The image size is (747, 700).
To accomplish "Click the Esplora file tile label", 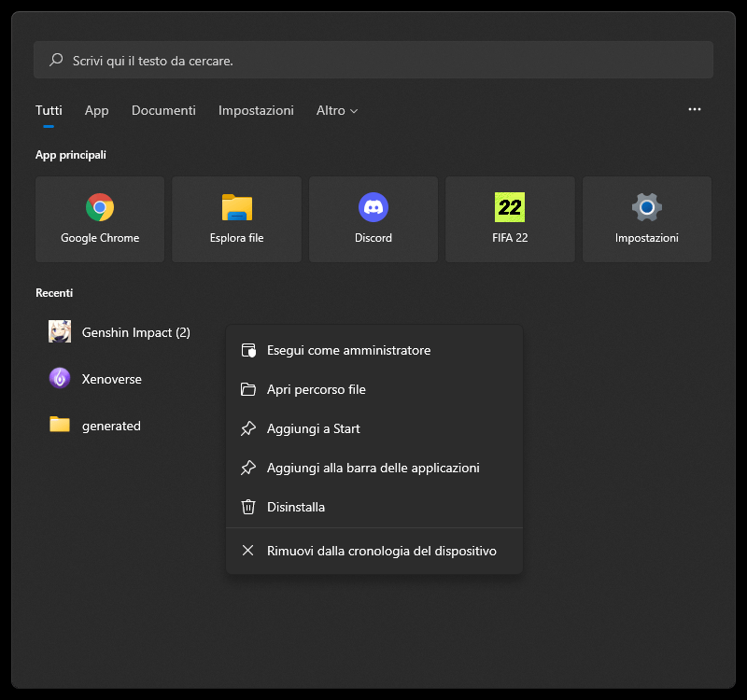I will coord(237,238).
